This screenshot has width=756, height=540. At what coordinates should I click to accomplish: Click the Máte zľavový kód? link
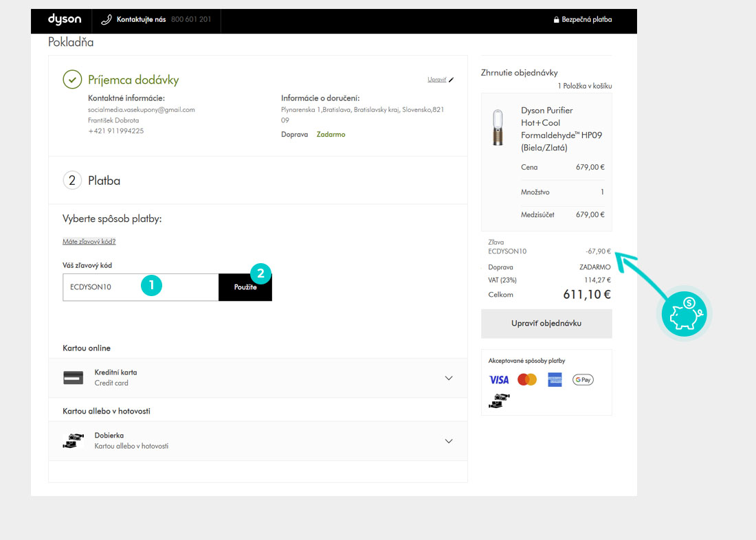89,242
